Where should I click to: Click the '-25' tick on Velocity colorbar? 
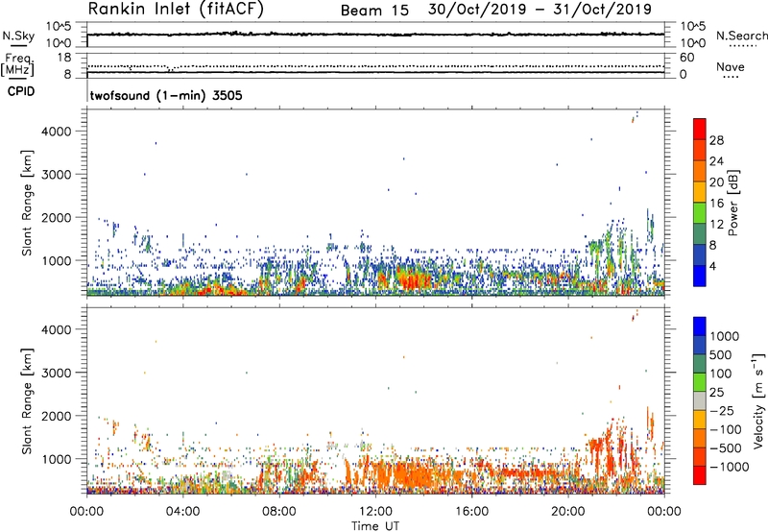[723, 410]
